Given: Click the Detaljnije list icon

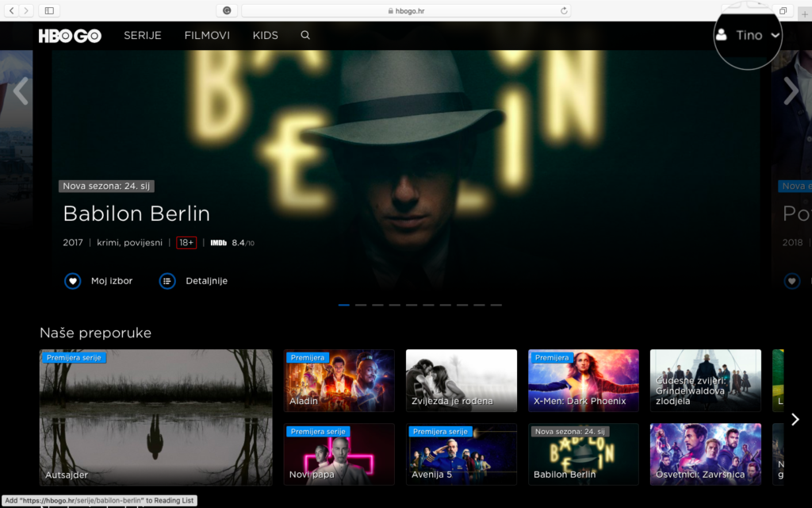Looking at the screenshot, I should click(167, 281).
